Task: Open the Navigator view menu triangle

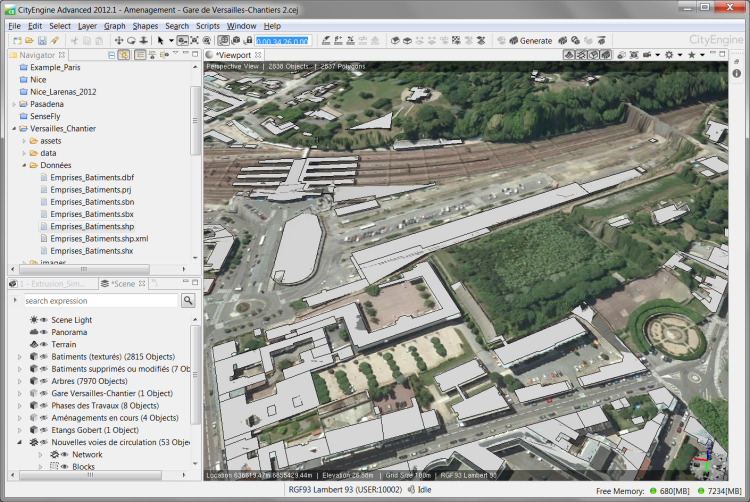Action: click(176, 53)
